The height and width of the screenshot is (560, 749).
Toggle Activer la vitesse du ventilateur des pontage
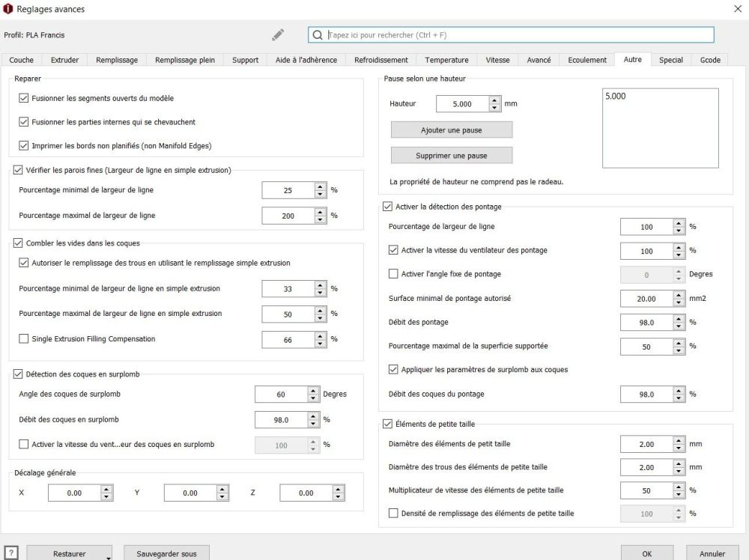pyautogui.click(x=393, y=250)
